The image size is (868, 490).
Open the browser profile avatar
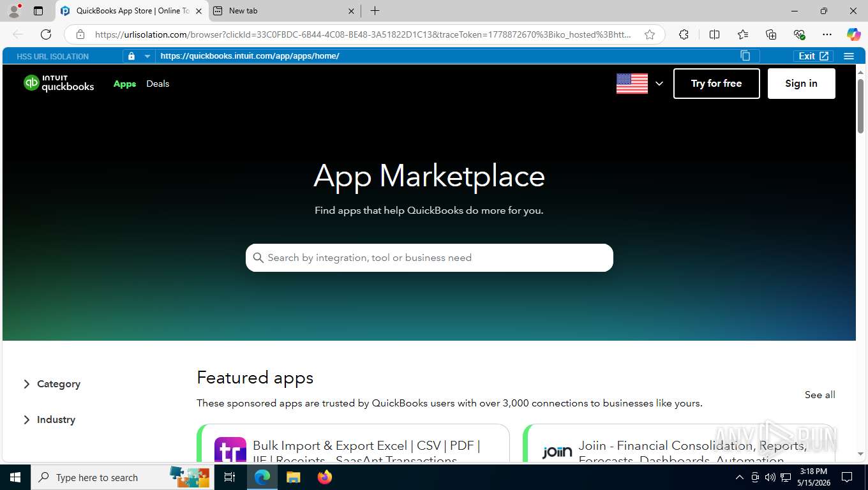(x=13, y=11)
